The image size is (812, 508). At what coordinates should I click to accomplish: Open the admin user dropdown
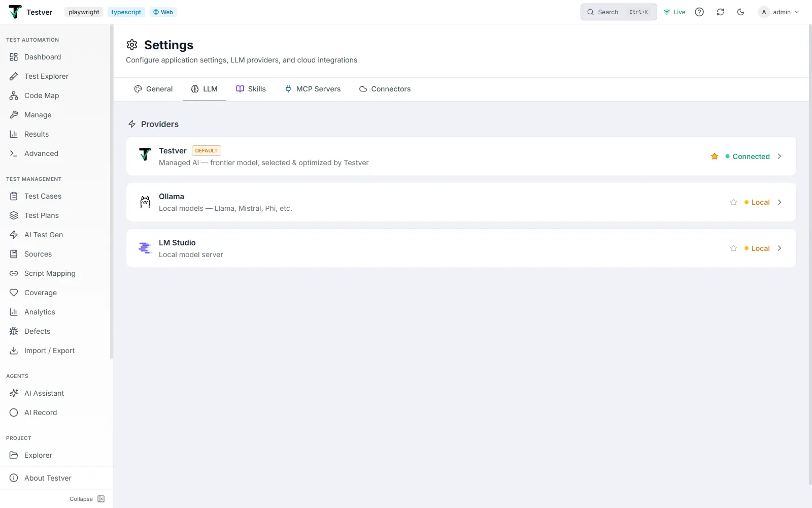pyautogui.click(x=779, y=12)
